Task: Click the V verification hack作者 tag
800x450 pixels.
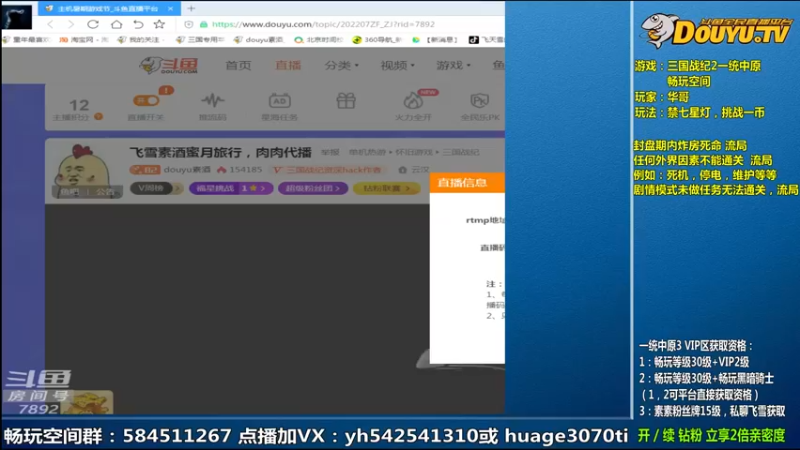Action: point(328,169)
